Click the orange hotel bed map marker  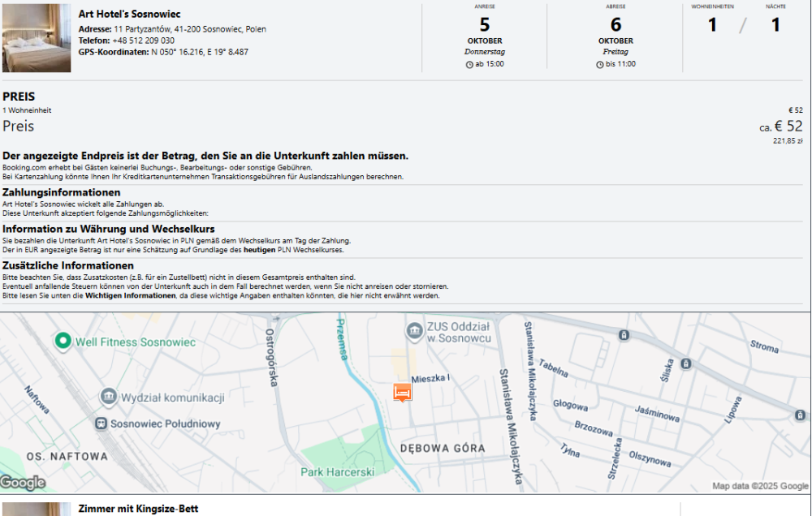click(x=402, y=393)
